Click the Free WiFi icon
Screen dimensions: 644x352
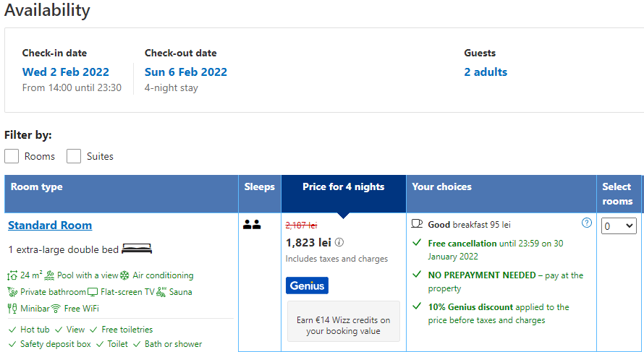pyautogui.click(x=56, y=309)
